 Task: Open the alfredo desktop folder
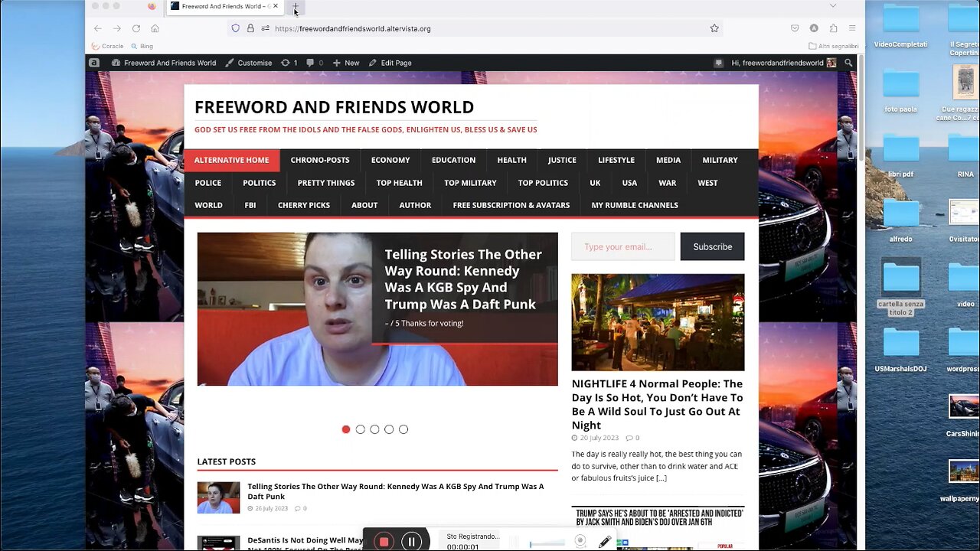click(x=901, y=219)
